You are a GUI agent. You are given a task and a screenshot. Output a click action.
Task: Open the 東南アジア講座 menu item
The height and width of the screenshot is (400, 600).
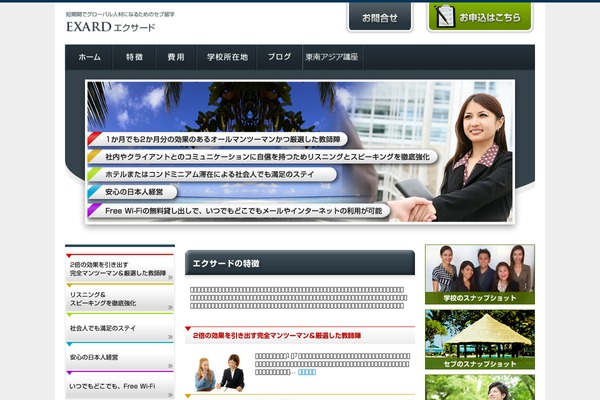[x=332, y=57]
